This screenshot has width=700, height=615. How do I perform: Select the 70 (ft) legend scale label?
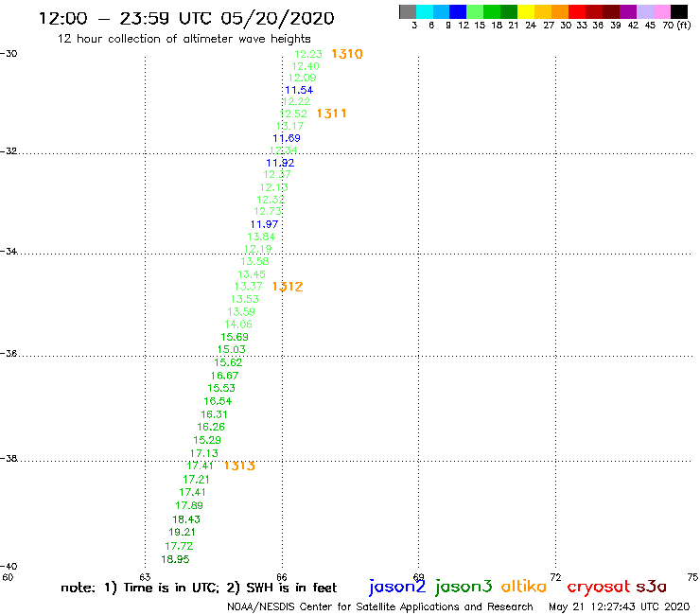point(676,26)
